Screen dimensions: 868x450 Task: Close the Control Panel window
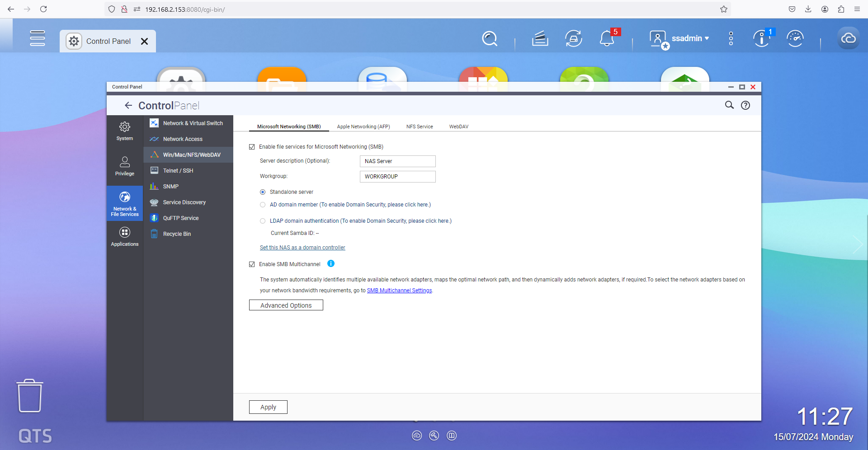pyautogui.click(x=753, y=87)
